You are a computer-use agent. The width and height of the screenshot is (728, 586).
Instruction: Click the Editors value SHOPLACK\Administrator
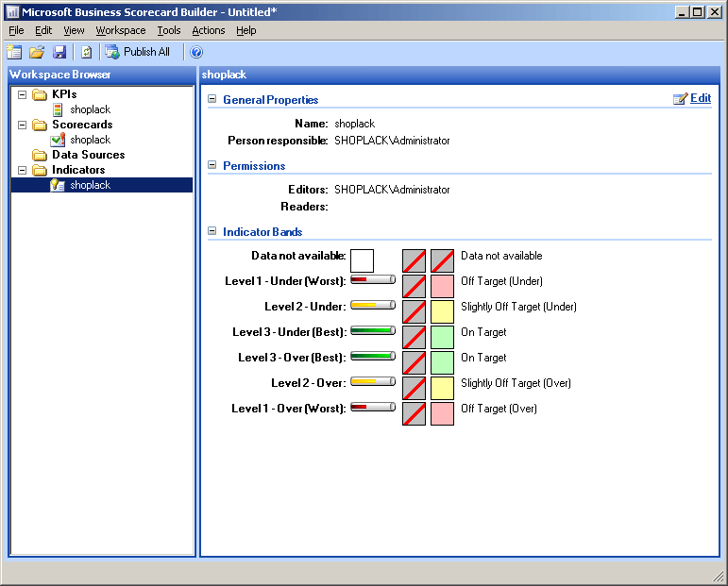[x=392, y=190]
